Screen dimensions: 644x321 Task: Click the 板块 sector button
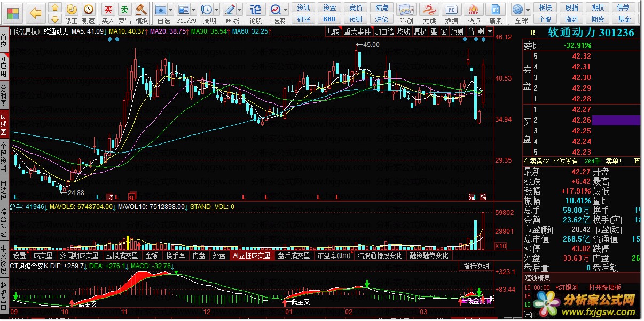tap(545, 7)
